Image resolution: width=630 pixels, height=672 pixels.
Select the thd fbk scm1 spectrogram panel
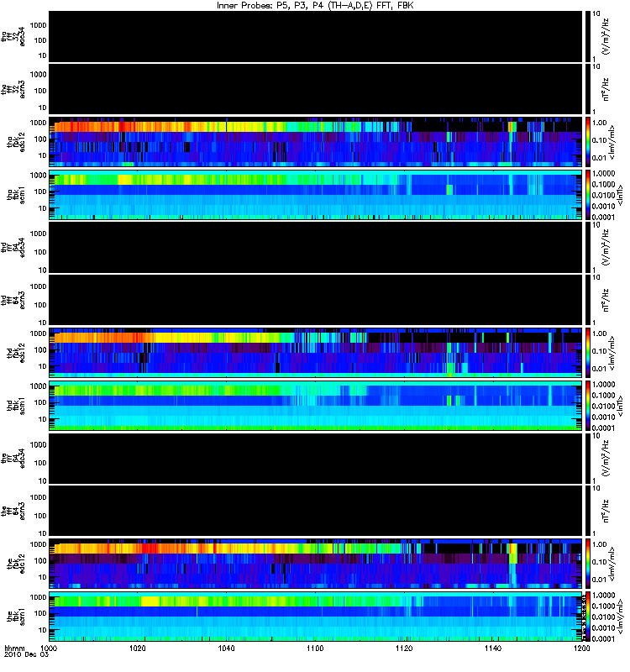(315, 406)
